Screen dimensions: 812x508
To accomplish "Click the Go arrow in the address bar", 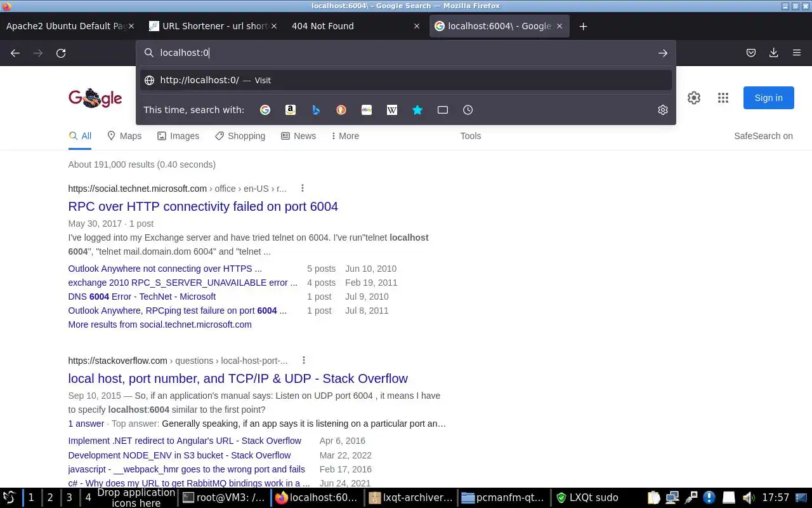I will click(x=663, y=53).
